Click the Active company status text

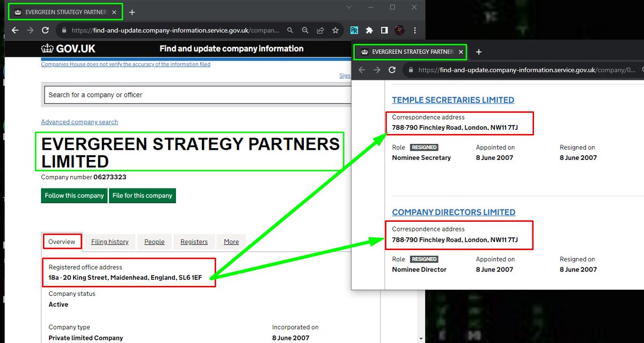pyautogui.click(x=58, y=304)
